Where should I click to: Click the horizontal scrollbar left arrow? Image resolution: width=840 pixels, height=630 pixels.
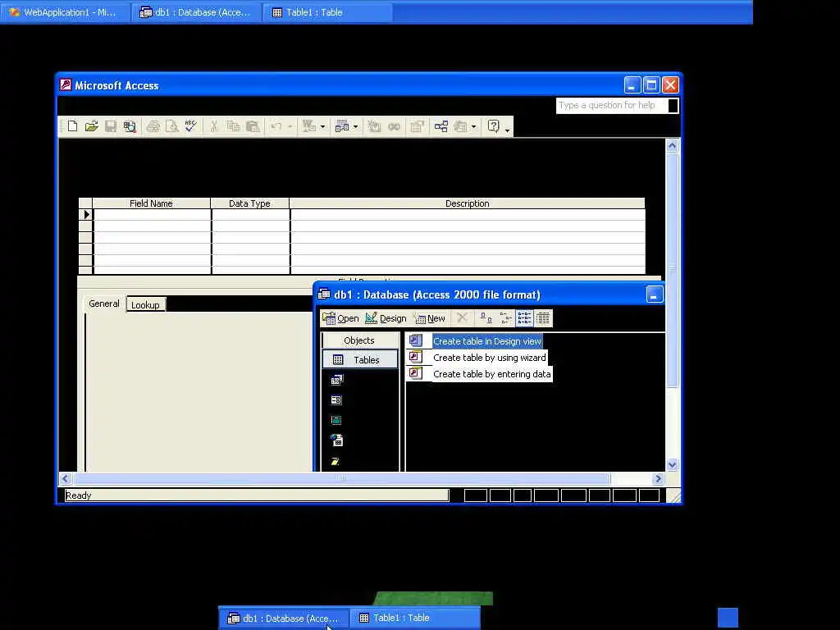coord(66,478)
